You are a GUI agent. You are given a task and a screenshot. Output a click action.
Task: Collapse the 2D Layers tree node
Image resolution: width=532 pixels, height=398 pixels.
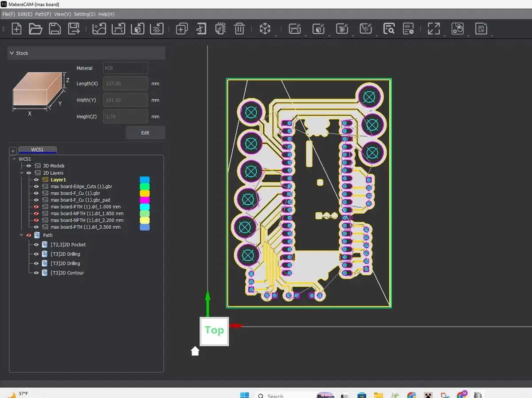coord(21,173)
